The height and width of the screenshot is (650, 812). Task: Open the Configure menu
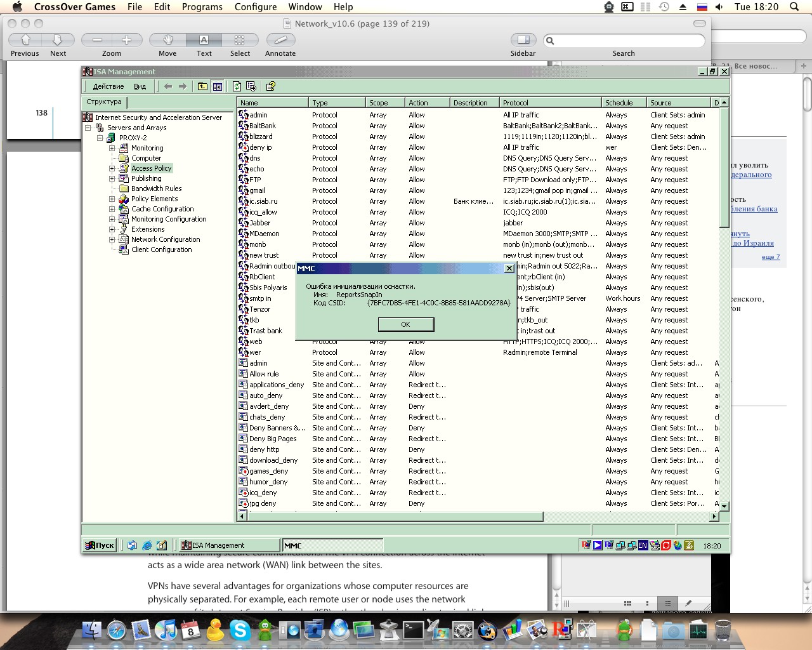coord(256,7)
